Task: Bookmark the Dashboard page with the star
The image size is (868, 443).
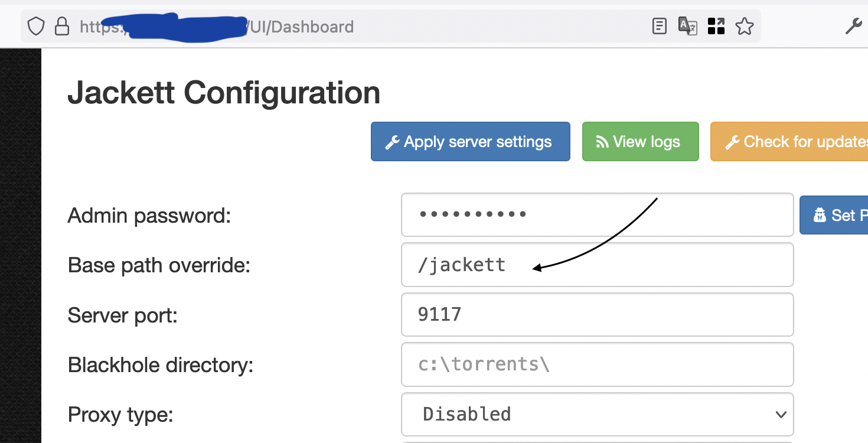Action: click(745, 26)
